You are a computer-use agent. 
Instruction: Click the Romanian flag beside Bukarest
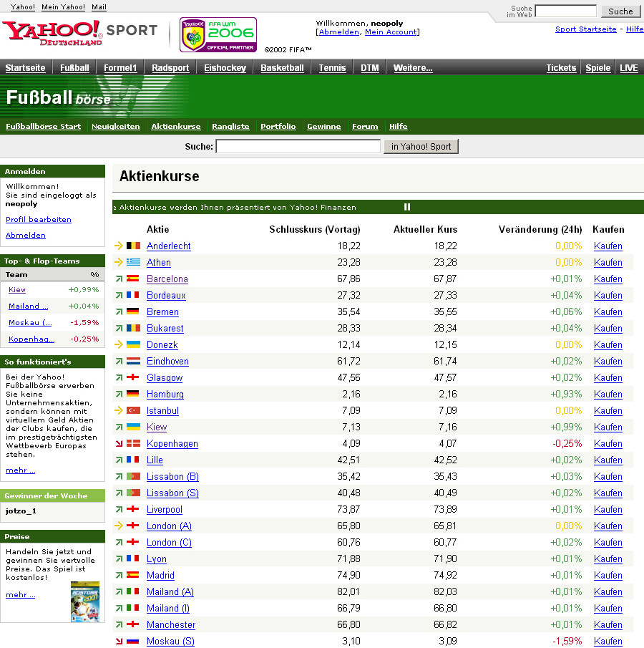(133, 328)
